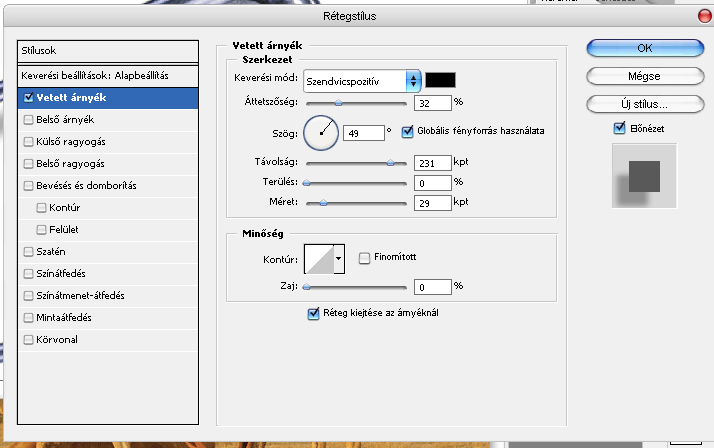Click the Új stílus... button
714x448 pixels.
click(645, 104)
